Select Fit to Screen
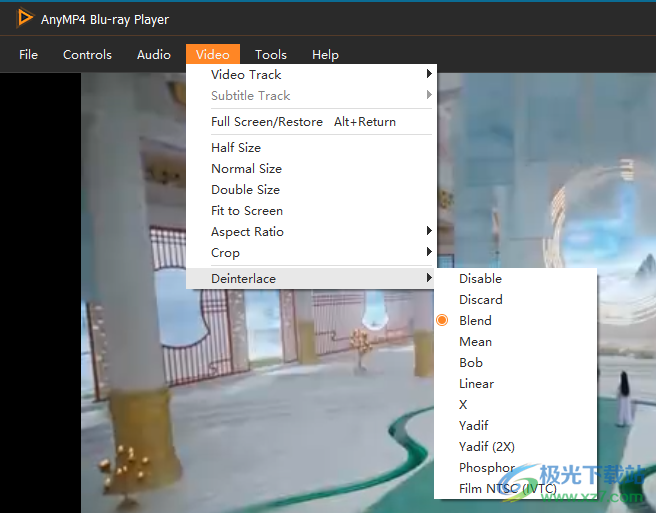This screenshot has height=513, width=656. [311, 210]
